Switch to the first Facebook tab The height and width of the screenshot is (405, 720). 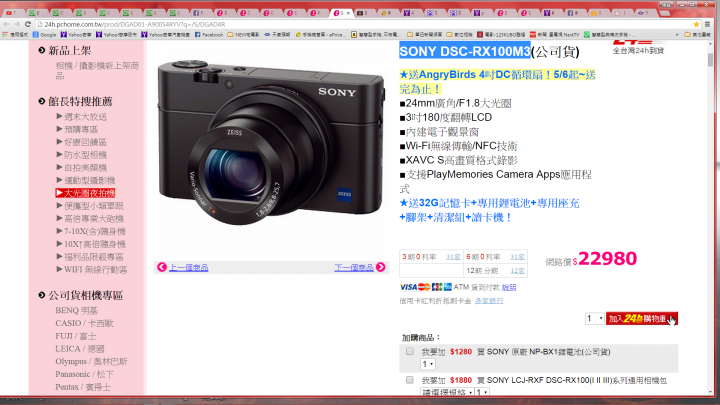(x=199, y=13)
